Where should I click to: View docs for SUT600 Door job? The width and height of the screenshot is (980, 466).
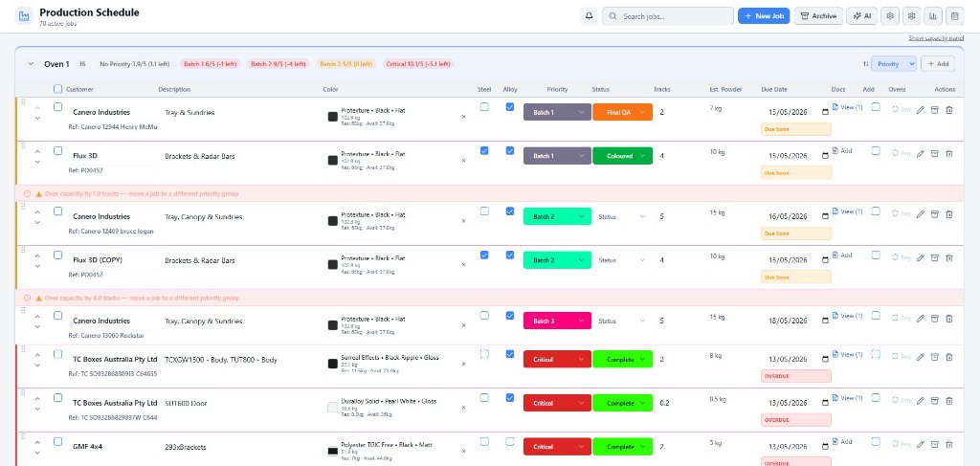pos(847,398)
